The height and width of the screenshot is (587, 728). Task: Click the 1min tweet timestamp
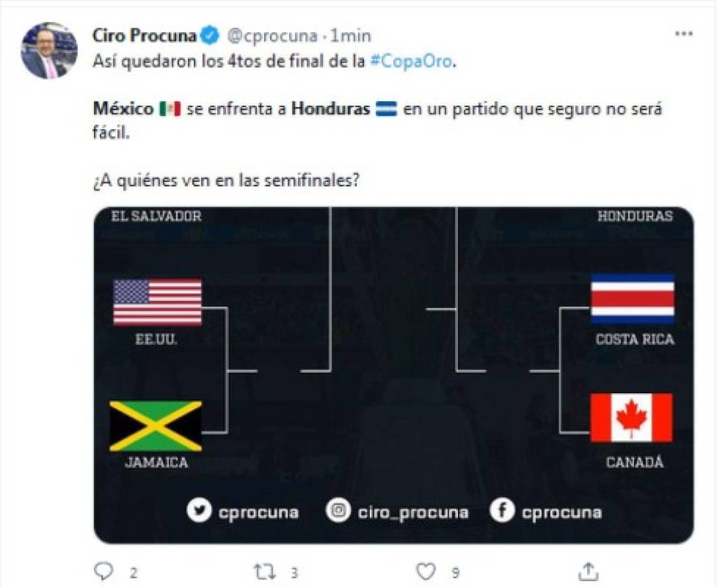pos(352,35)
